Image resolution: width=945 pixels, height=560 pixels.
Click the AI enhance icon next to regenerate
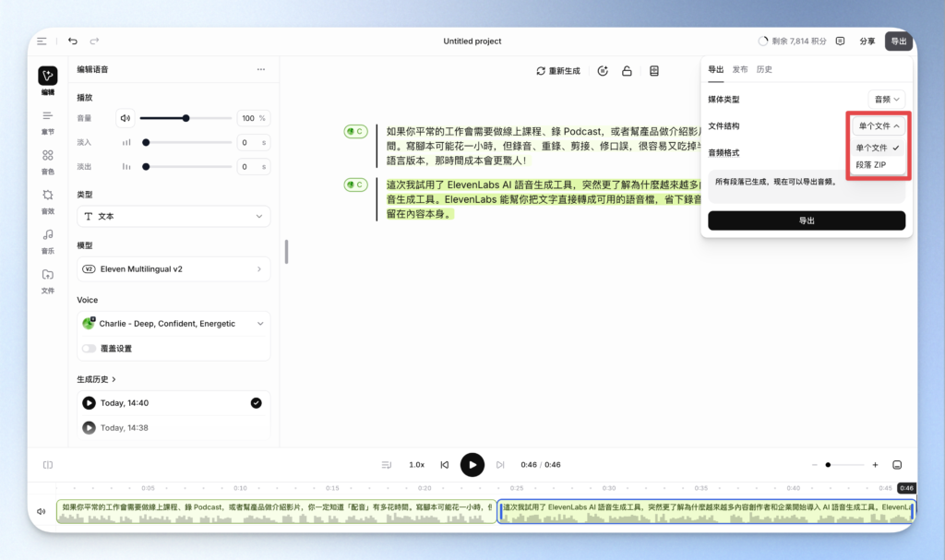[603, 71]
